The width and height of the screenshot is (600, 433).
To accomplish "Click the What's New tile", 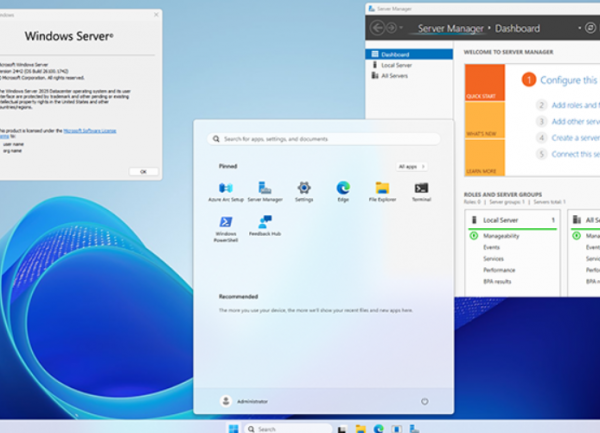I will pos(484,120).
